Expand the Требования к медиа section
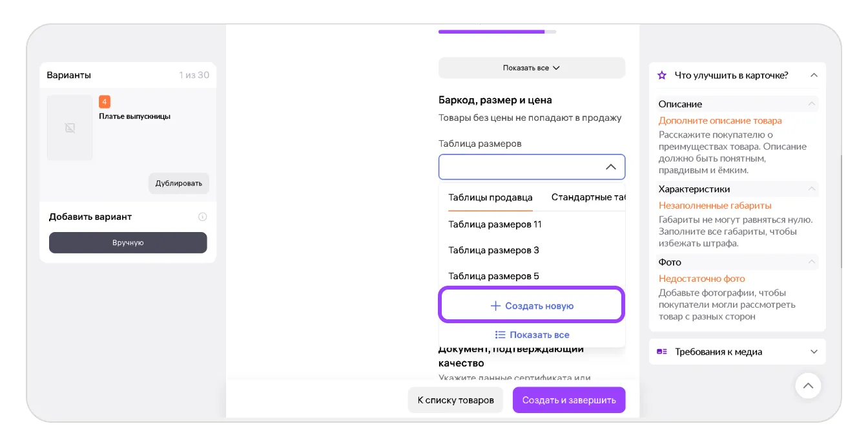The width and height of the screenshot is (868, 446). (x=814, y=352)
